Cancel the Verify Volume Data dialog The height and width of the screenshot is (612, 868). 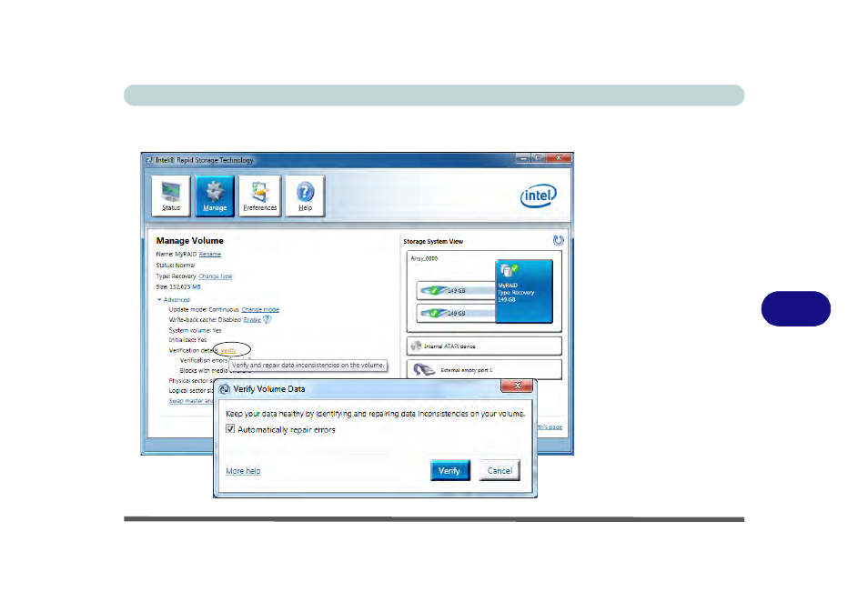(500, 470)
